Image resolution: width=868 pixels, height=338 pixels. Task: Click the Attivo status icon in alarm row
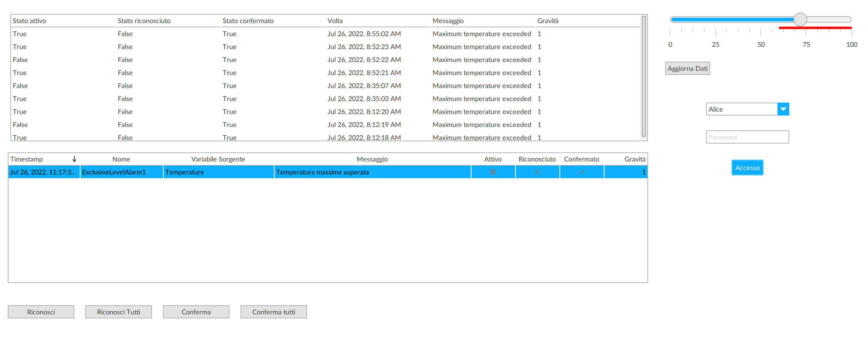coord(493,172)
